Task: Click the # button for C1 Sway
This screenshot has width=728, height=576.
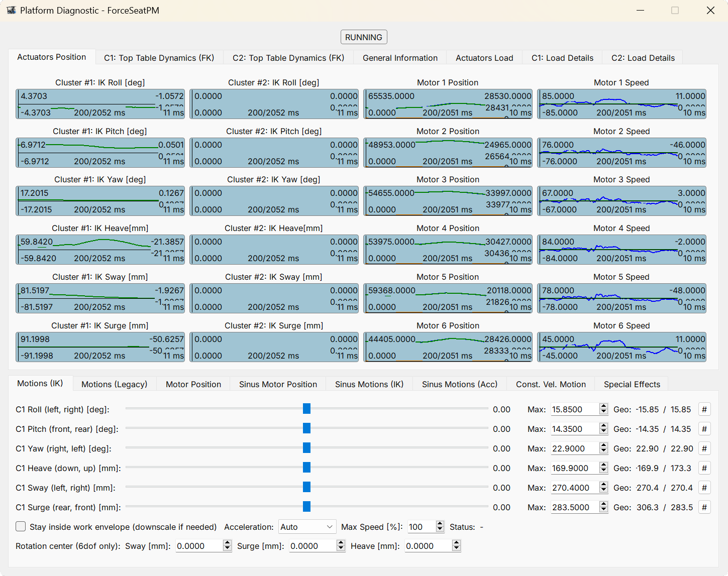Action: click(704, 488)
